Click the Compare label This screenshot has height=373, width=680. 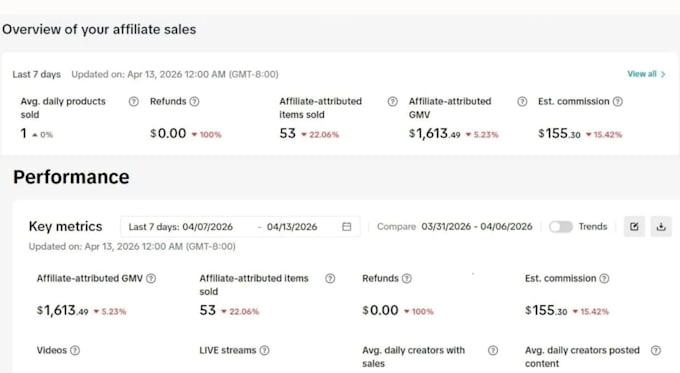(396, 227)
